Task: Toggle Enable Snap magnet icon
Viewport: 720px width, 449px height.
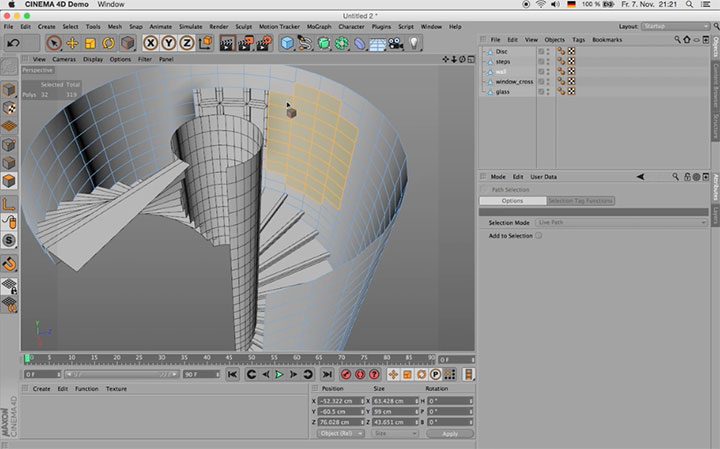Action: tap(9, 264)
